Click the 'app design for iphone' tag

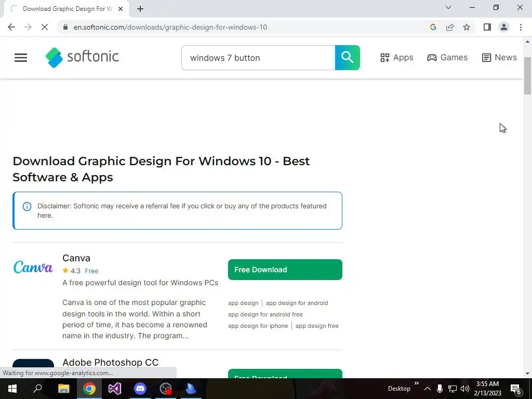(258, 326)
